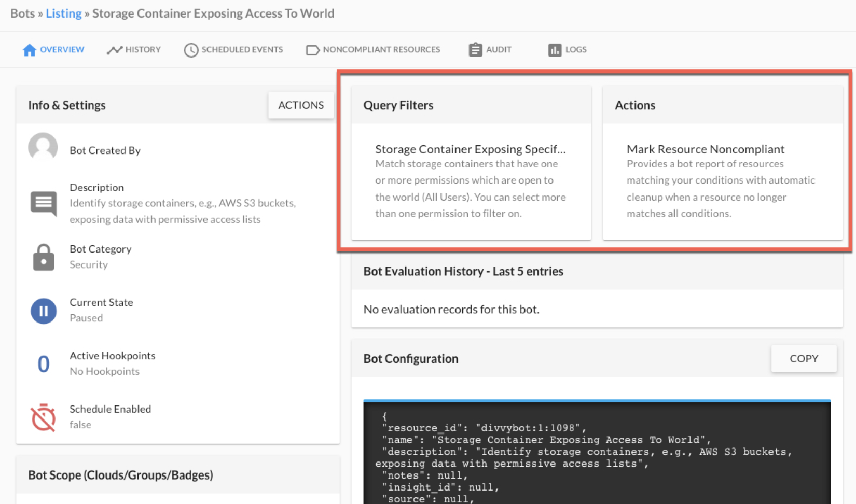Click the Actions card heading on the right

[635, 105]
